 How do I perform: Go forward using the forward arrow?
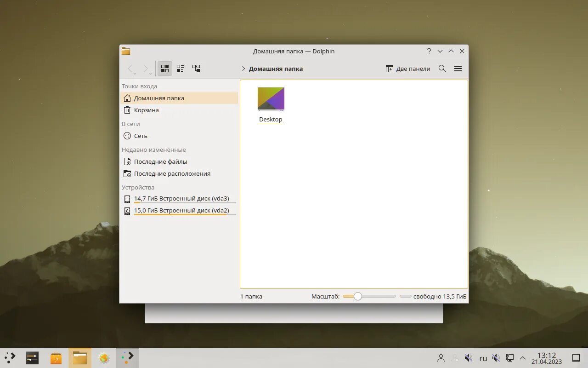[145, 69]
